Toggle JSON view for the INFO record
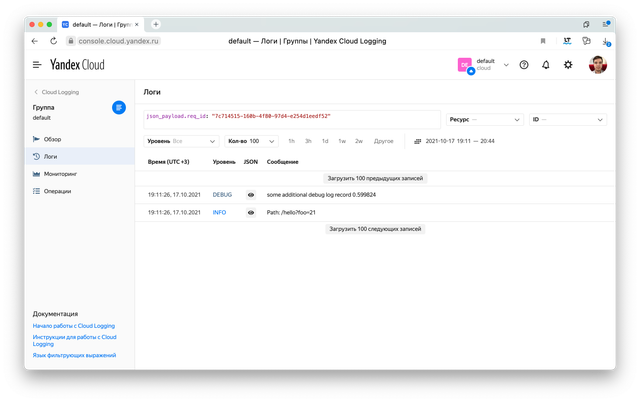This screenshot has height=402, width=640. [x=251, y=212]
